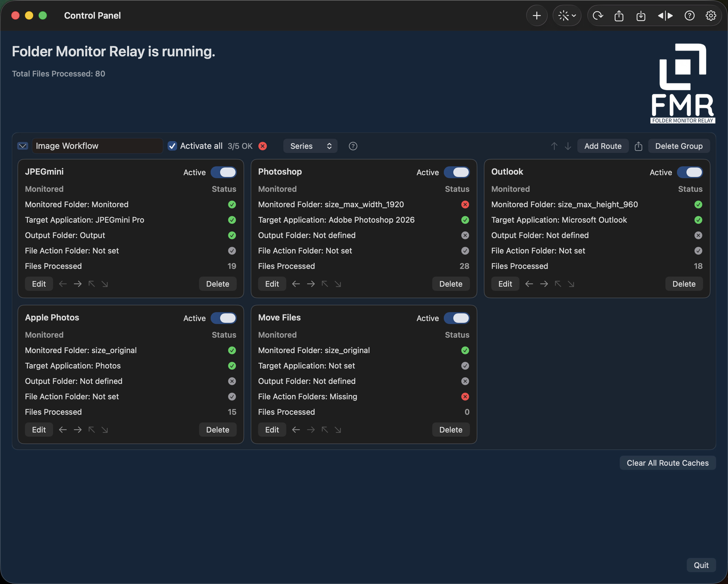Open the help question mark in toolbar
The height and width of the screenshot is (584, 728).
click(689, 15)
